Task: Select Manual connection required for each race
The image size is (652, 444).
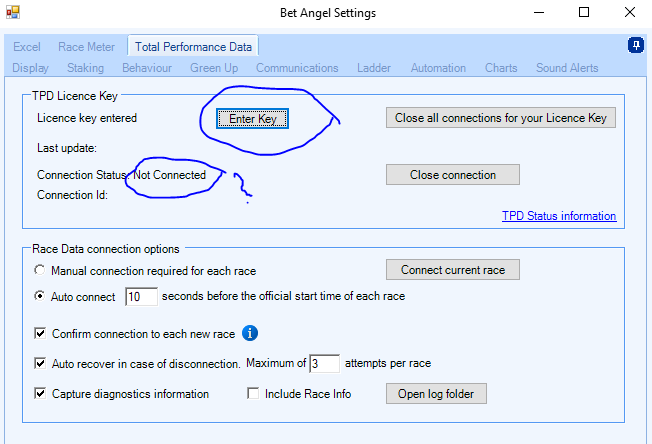Action: tap(39, 270)
